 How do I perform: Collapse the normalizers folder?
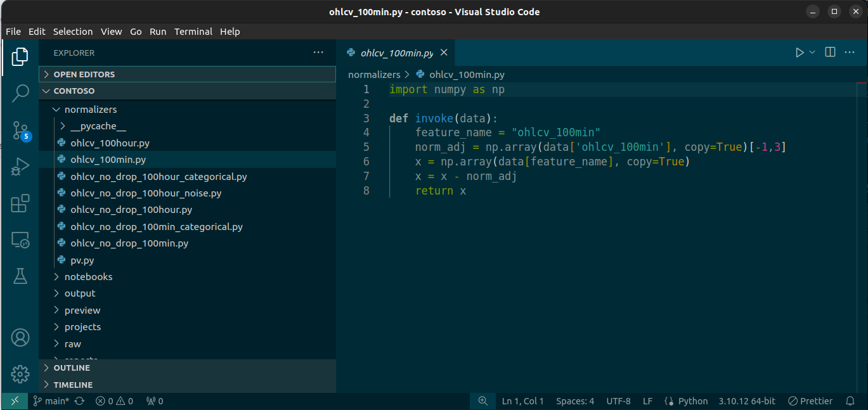pyautogui.click(x=90, y=110)
